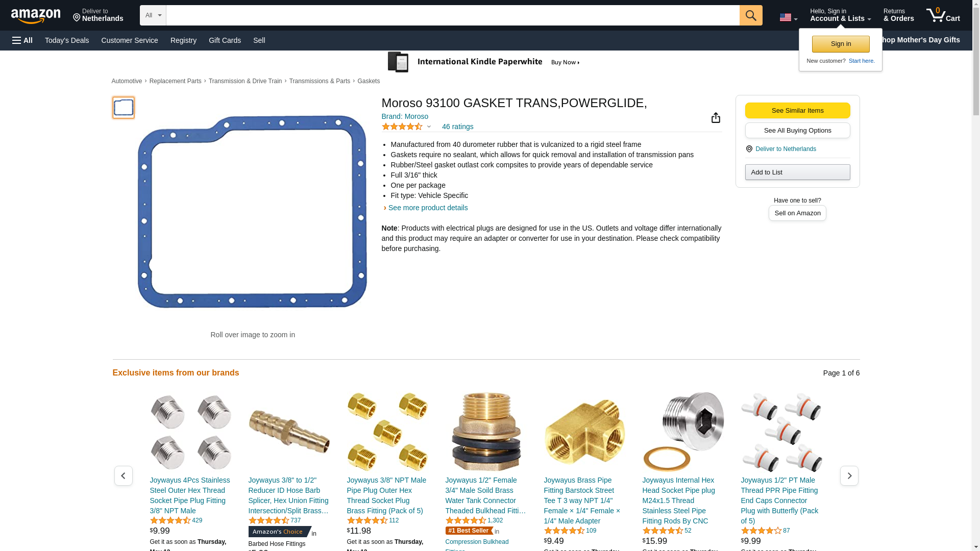Expand the search category All dropdown

153,15
